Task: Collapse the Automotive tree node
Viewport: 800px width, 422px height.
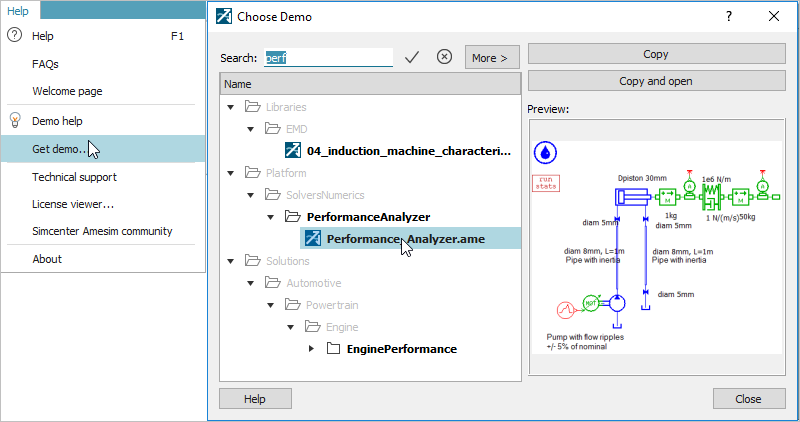Action: (251, 283)
